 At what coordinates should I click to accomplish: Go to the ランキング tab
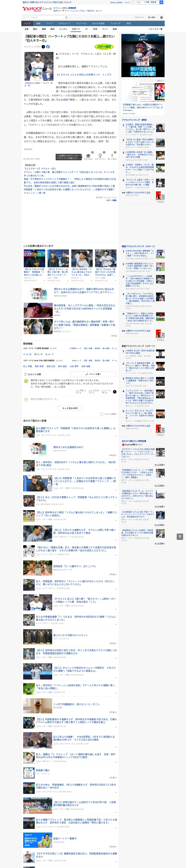pyautogui.click(x=115, y=23)
